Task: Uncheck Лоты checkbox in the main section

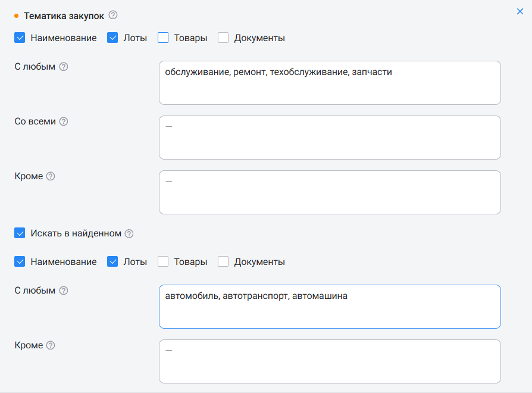Action: click(x=113, y=38)
